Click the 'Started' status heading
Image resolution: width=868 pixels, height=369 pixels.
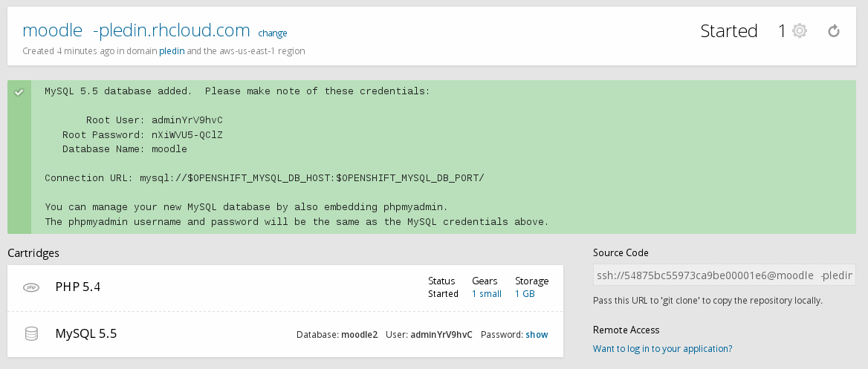pyautogui.click(x=729, y=31)
